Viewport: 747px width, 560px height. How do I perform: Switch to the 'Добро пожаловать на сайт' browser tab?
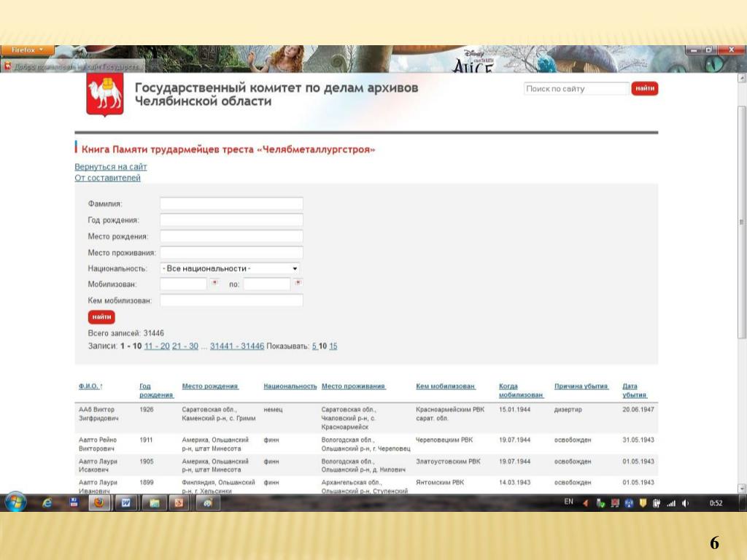click(72, 66)
